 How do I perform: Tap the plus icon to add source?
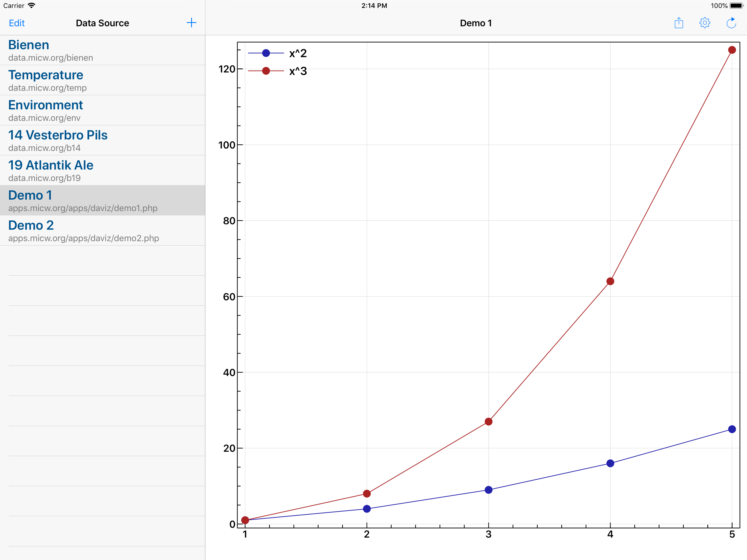point(191,23)
